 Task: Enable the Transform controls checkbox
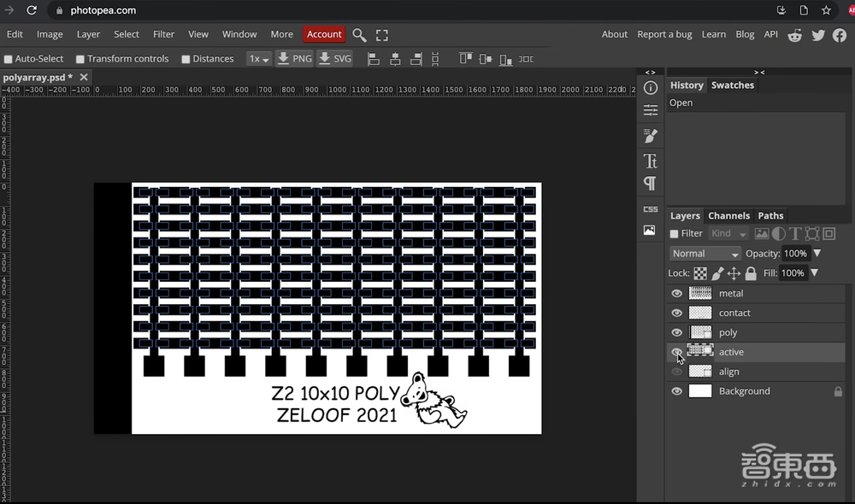(80, 59)
